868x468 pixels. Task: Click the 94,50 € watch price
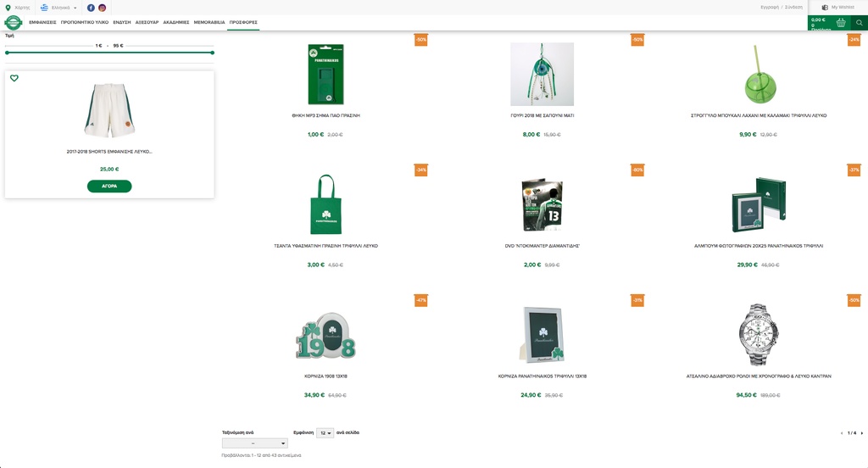click(x=746, y=395)
